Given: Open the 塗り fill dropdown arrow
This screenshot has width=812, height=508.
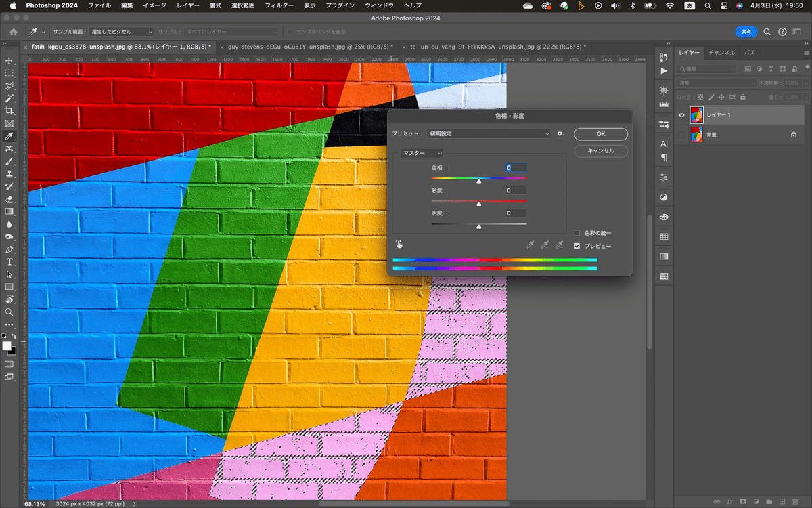Looking at the screenshot, I should (x=805, y=97).
